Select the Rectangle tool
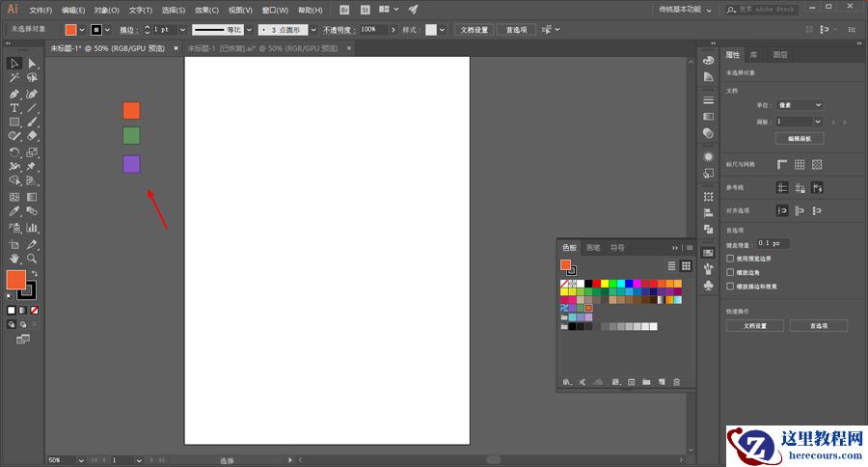 [x=14, y=122]
